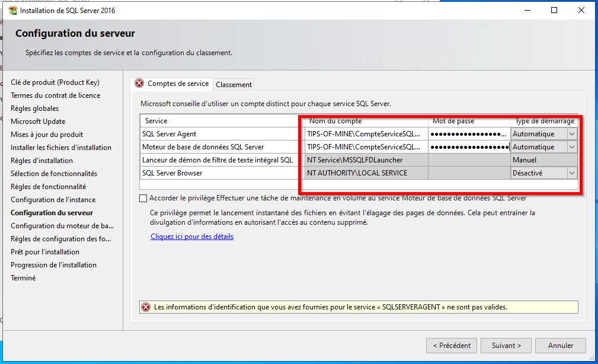Click the 'Type de démarrage' column header
Screen dimensions: 598x364
[x=545, y=121]
